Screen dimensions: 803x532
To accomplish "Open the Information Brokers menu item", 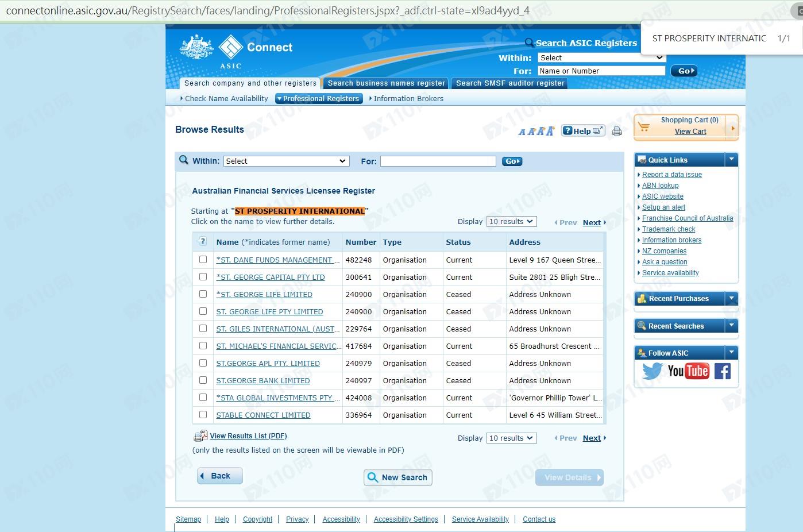I will click(408, 99).
